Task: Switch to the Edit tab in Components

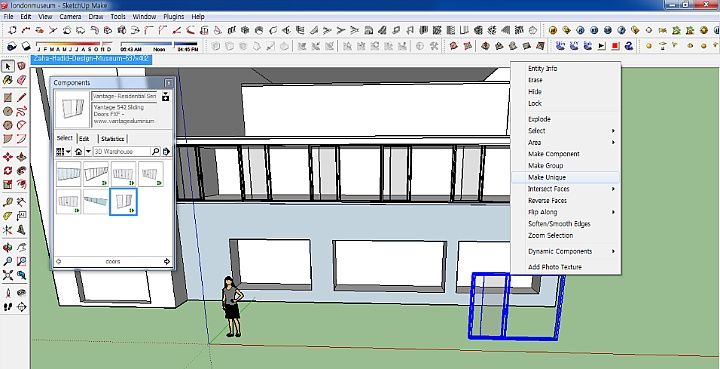Action: pos(84,139)
